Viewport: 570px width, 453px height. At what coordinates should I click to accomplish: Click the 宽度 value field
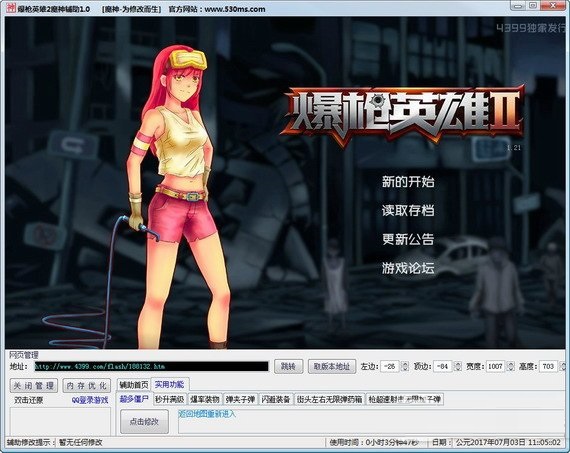pos(495,366)
